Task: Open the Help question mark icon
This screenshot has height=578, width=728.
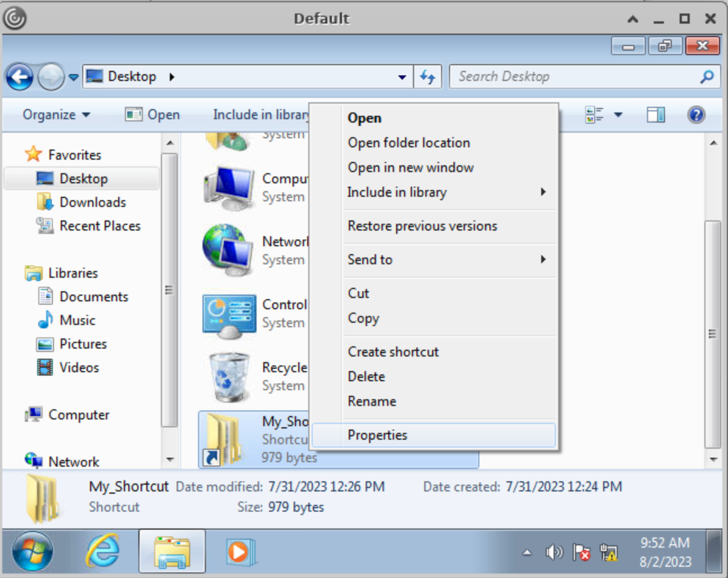Action: (696, 115)
